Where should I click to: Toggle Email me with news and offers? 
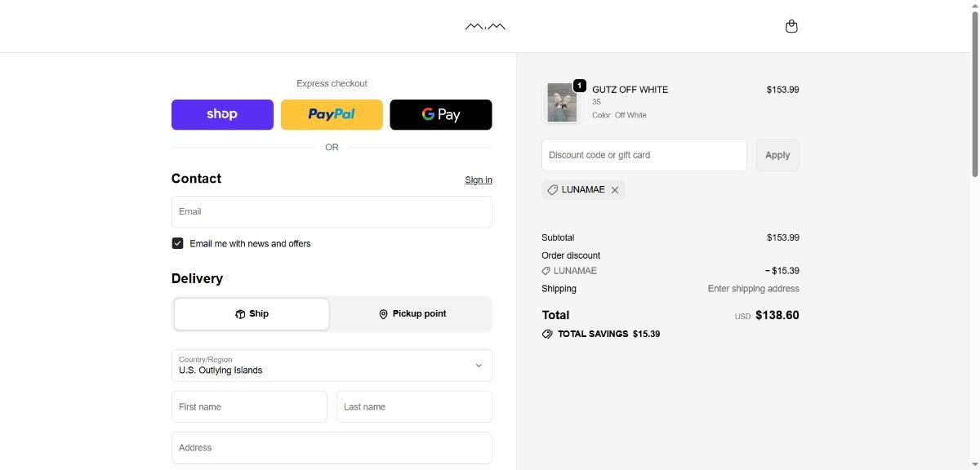[x=177, y=243]
